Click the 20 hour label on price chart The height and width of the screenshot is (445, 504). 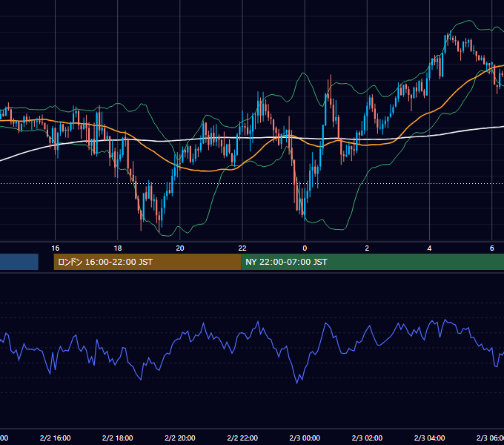click(180, 248)
